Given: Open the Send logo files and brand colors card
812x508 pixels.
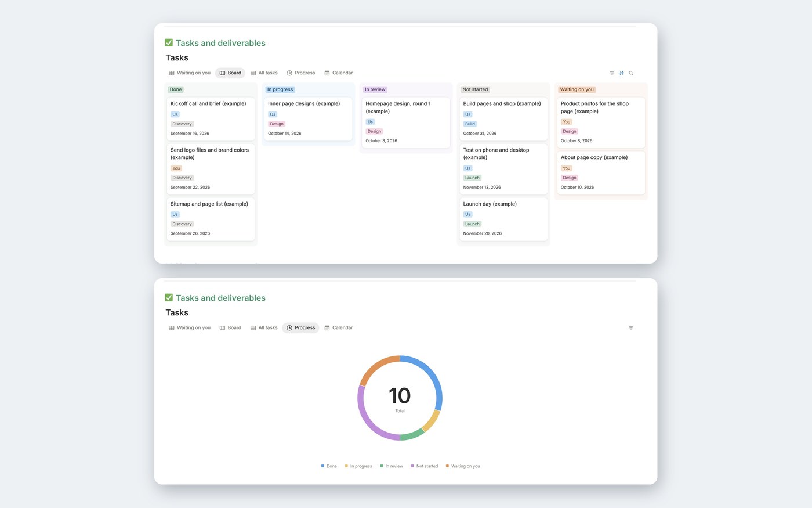Looking at the screenshot, I should (211, 169).
